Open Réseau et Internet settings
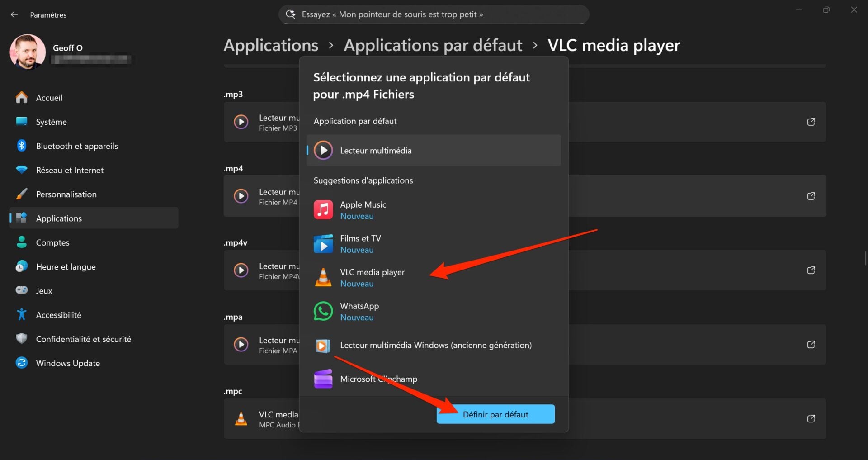This screenshot has width=868, height=460. (x=94, y=170)
